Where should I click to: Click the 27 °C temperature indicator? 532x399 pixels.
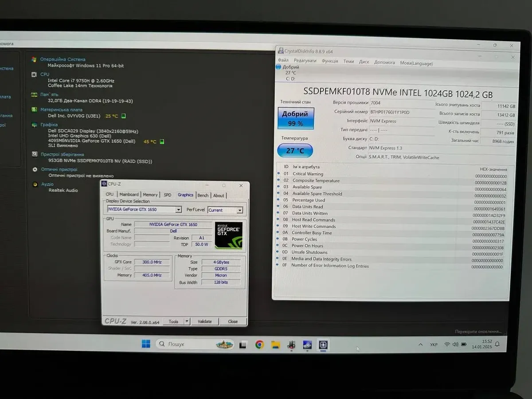[295, 151]
